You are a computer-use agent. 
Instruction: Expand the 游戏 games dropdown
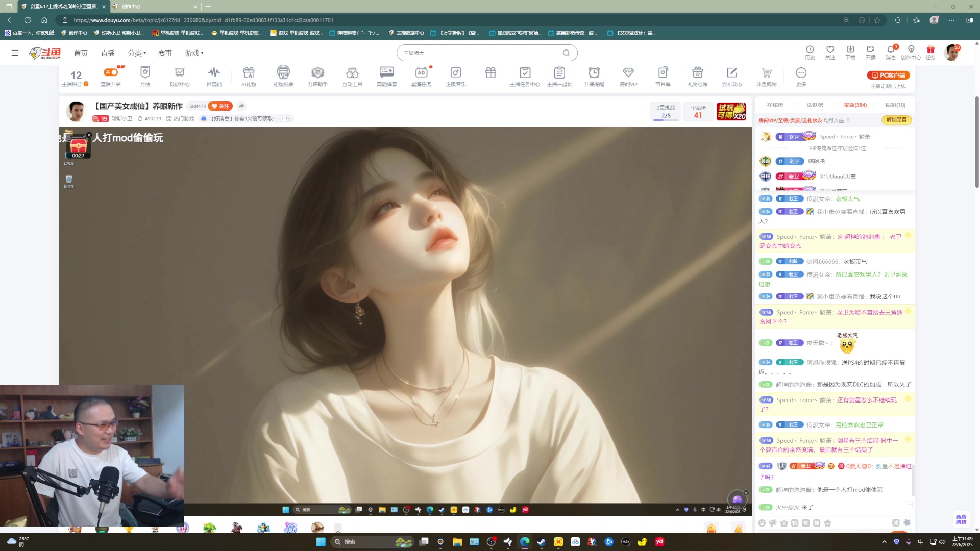tap(194, 53)
